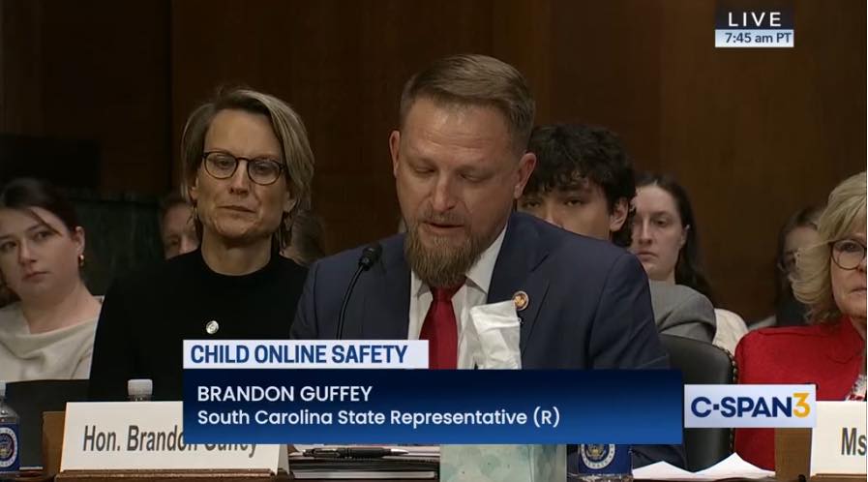This screenshot has height=482, width=868.
Task: Click the tissue sticking out of box
Action: [x=494, y=335]
